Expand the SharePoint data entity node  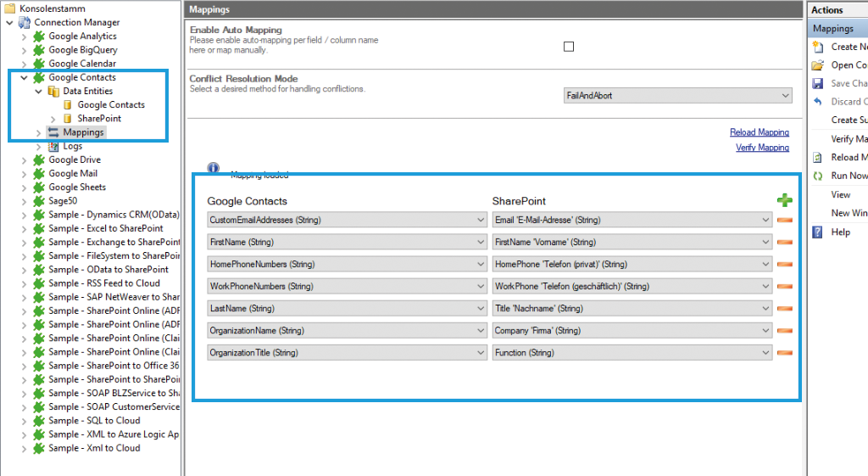(53, 119)
